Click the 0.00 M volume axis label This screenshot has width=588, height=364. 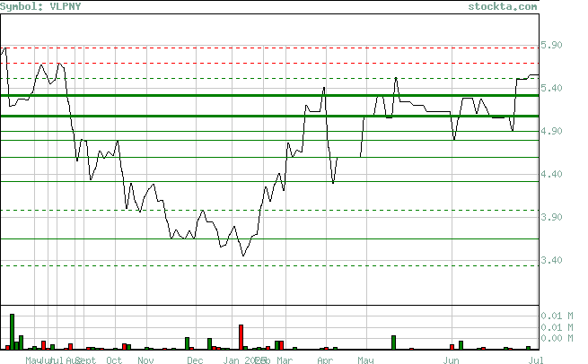tap(557, 339)
